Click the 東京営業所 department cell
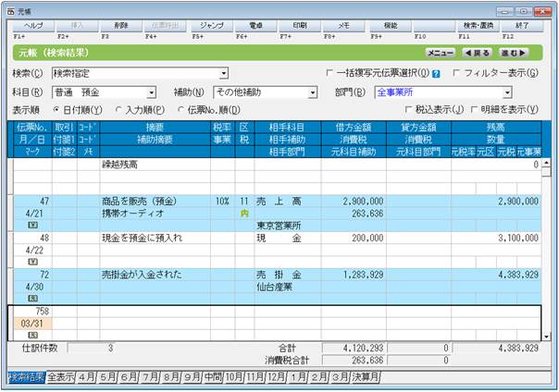 pos(279,226)
